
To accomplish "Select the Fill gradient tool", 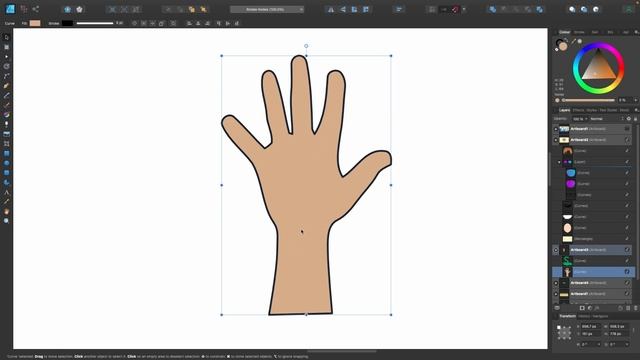I will coord(6,115).
